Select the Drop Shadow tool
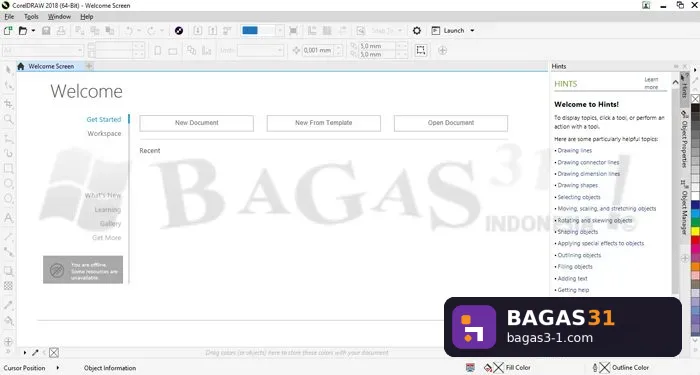Screen dimensions: 700x375 click(8, 271)
